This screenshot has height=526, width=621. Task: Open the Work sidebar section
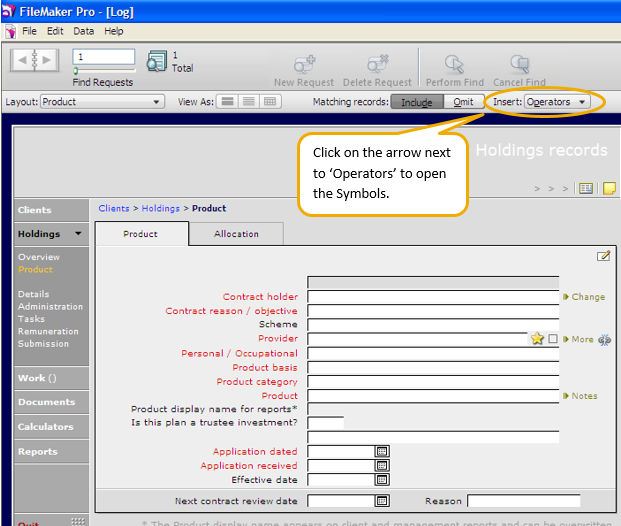point(51,378)
